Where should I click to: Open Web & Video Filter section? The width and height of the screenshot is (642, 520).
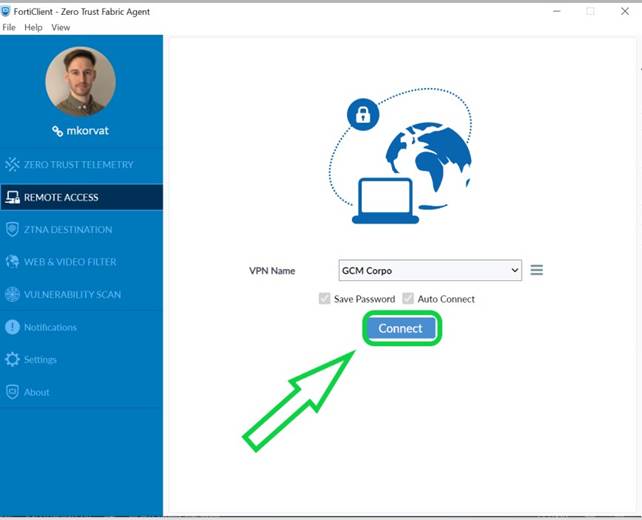pyautogui.click(x=81, y=262)
